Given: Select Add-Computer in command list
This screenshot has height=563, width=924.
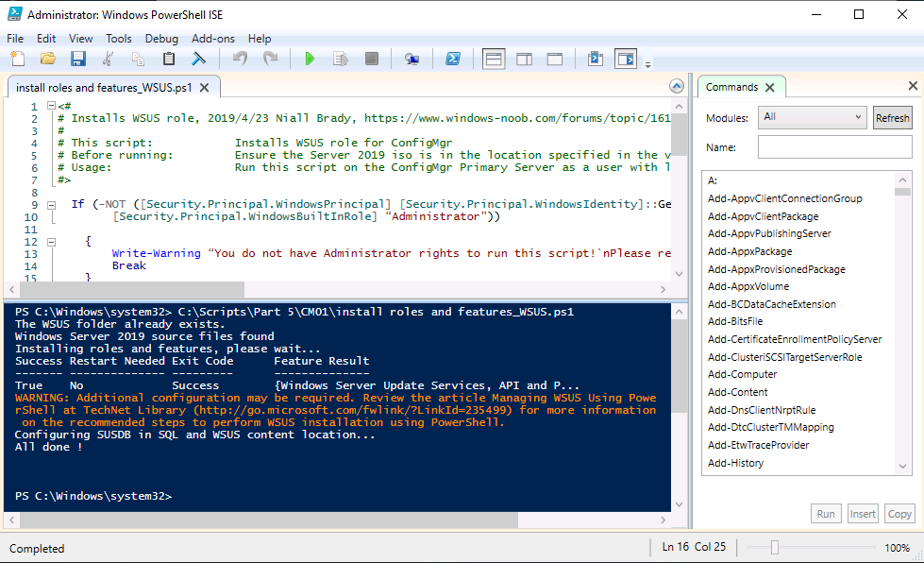Looking at the screenshot, I should coord(742,374).
